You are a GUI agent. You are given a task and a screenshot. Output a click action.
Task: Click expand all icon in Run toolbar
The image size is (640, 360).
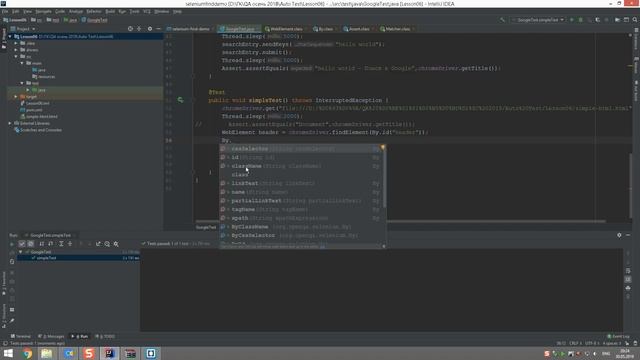tap(61, 244)
